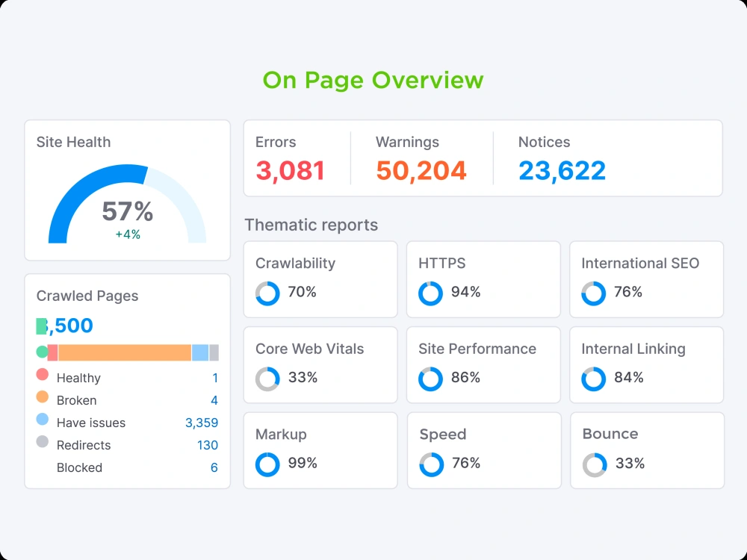Click the Markup donut chart icon
Screen dimensions: 747x560
point(267,464)
